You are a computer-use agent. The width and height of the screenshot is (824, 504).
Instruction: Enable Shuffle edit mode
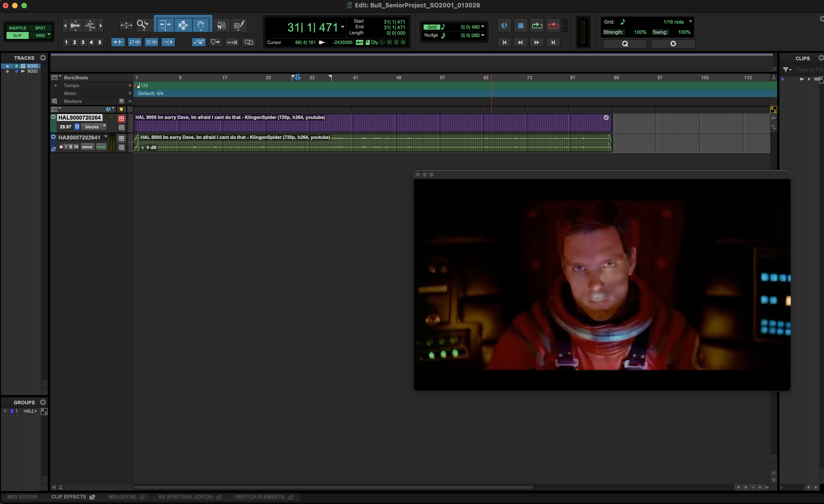[17, 28]
